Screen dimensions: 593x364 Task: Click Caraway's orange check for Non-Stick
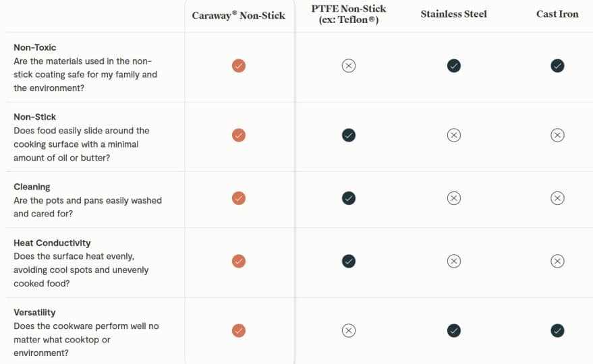pos(239,135)
